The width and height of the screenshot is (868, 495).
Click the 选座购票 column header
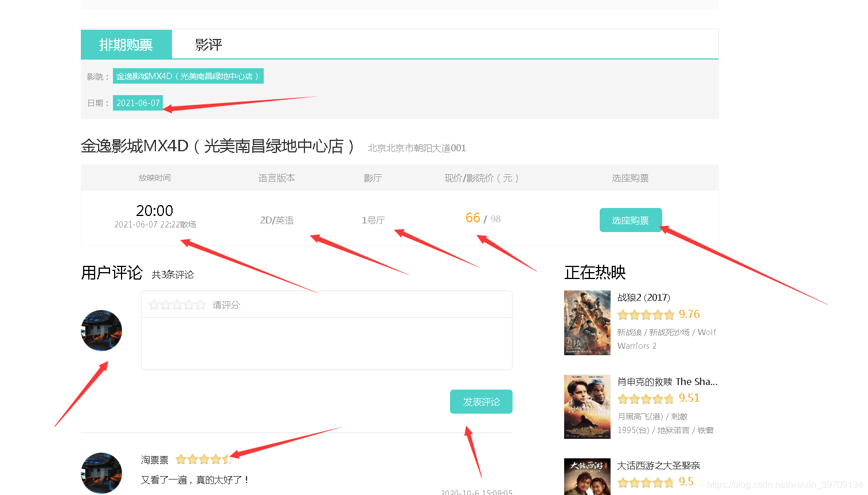631,178
